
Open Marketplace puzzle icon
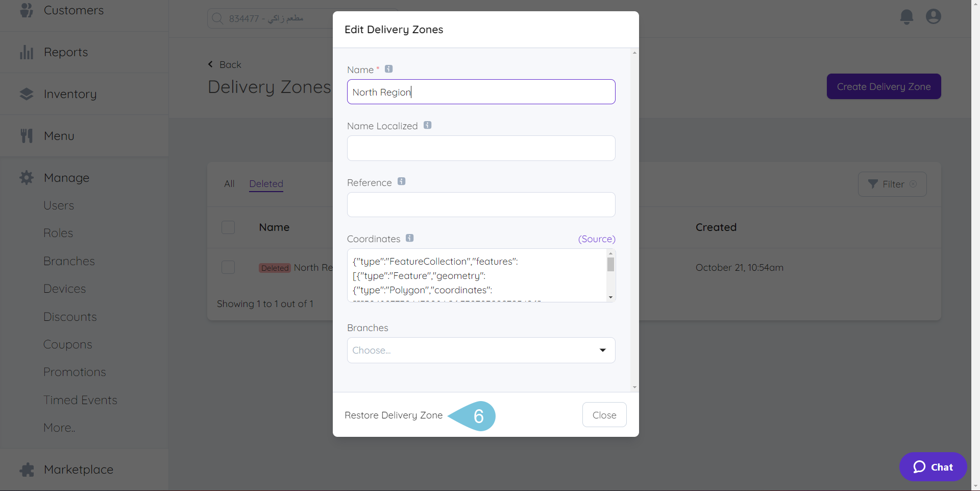(26, 469)
